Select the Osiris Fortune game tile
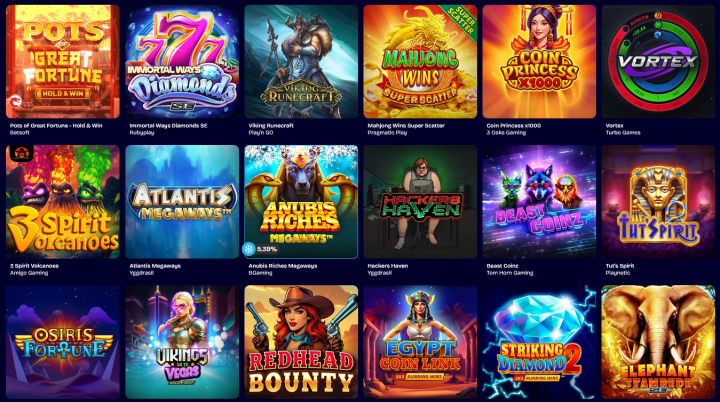720x402 pixels. coord(62,342)
